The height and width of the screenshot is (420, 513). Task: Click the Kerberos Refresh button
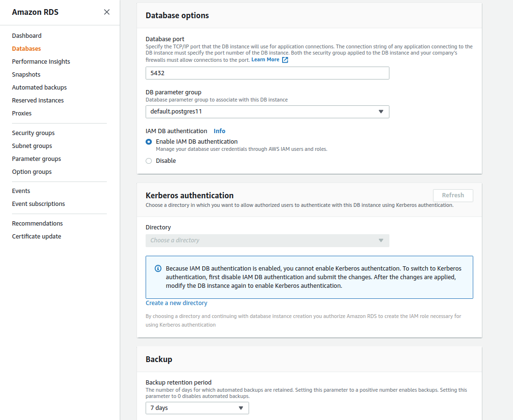tap(453, 195)
